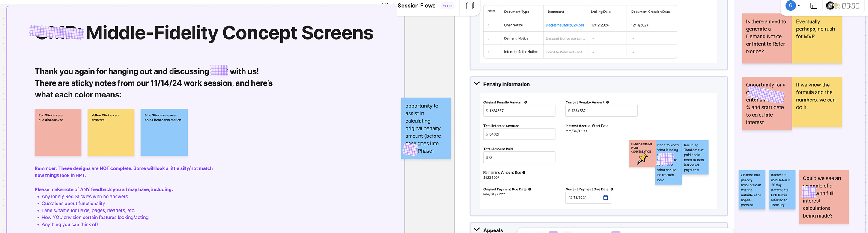Click the Total Interest Accrued input field

pos(519,134)
